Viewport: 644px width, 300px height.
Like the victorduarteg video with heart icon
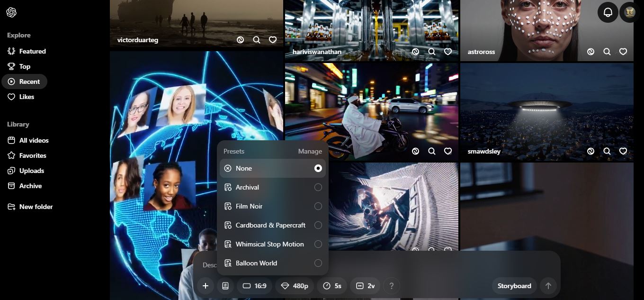click(x=273, y=40)
